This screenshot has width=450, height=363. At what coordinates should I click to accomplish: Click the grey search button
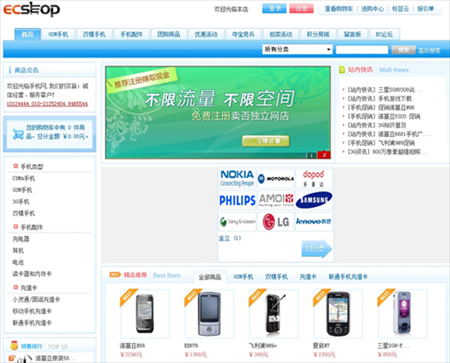403,50
